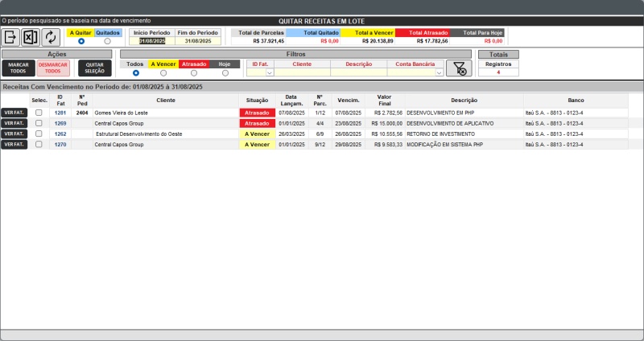Open invoice with VER FAT. for ID 1262
The width and height of the screenshot is (644, 341).
click(14, 134)
